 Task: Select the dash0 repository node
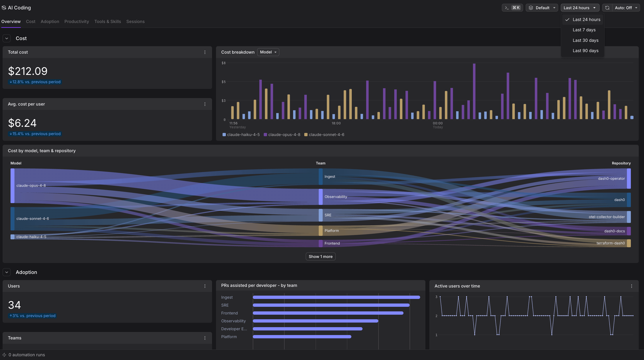coord(629,200)
